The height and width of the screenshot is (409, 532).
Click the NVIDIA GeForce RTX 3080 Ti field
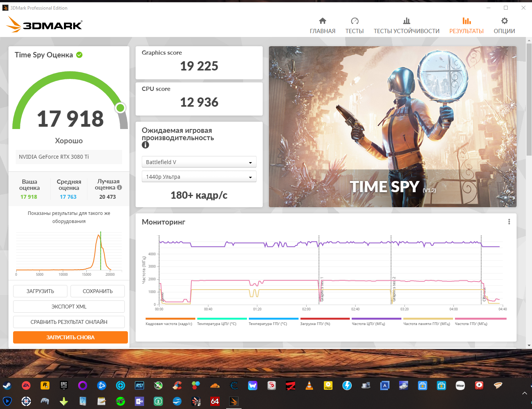[x=69, y=157]
